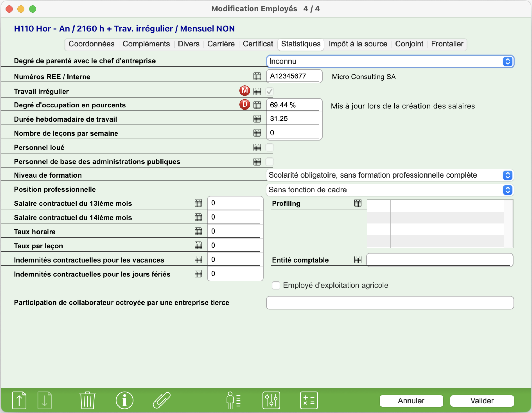Click the calculator operations icon
The width and height of the screenshot is (532, 413).
point(309,400)
